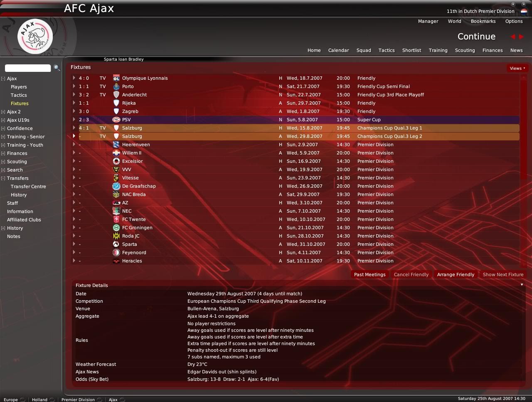Click the 'Sparta loan Bradley' news ticker
532x402 pixels.
coord(123,59)
